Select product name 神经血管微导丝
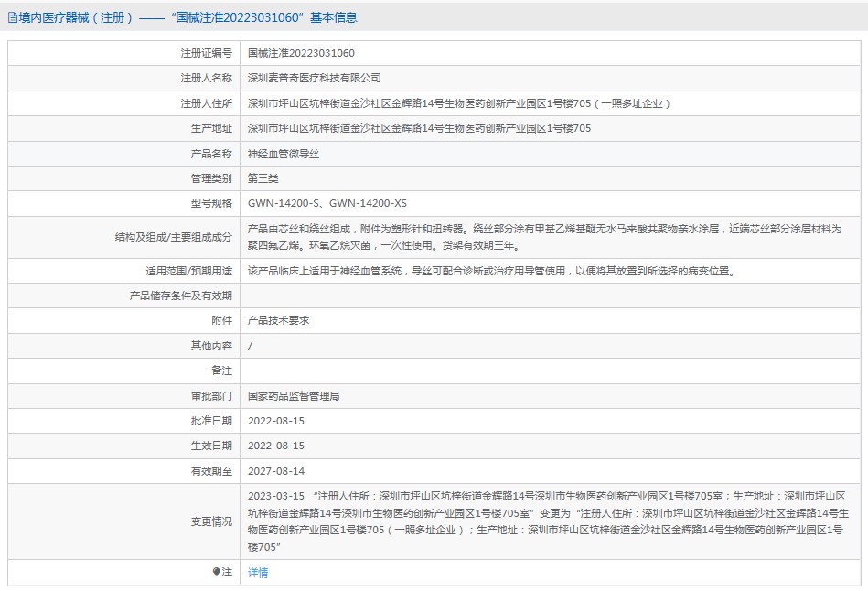Screen dimensions: 868x591 284,154
